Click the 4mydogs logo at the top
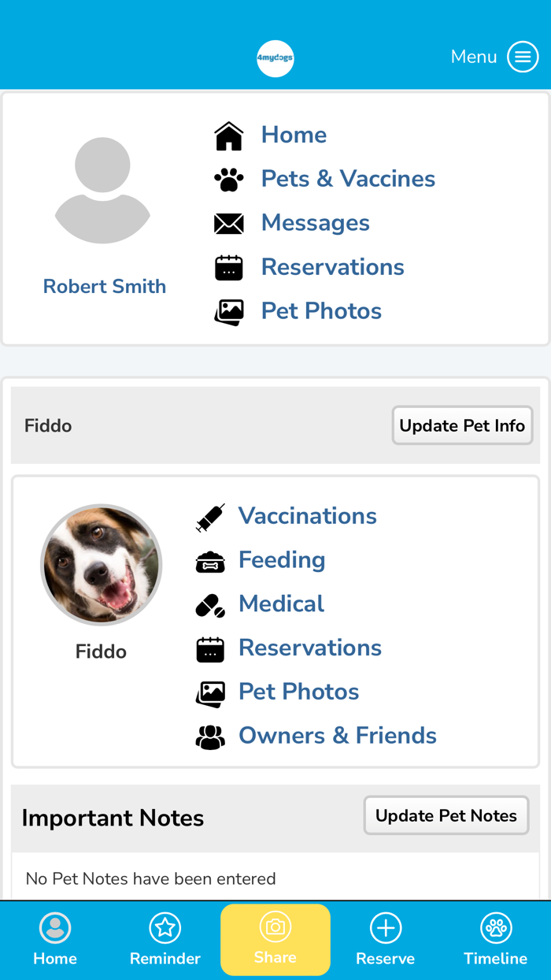The height and width of the screenshot is (980, 551). pyautogui.click(x=275, y=58)
